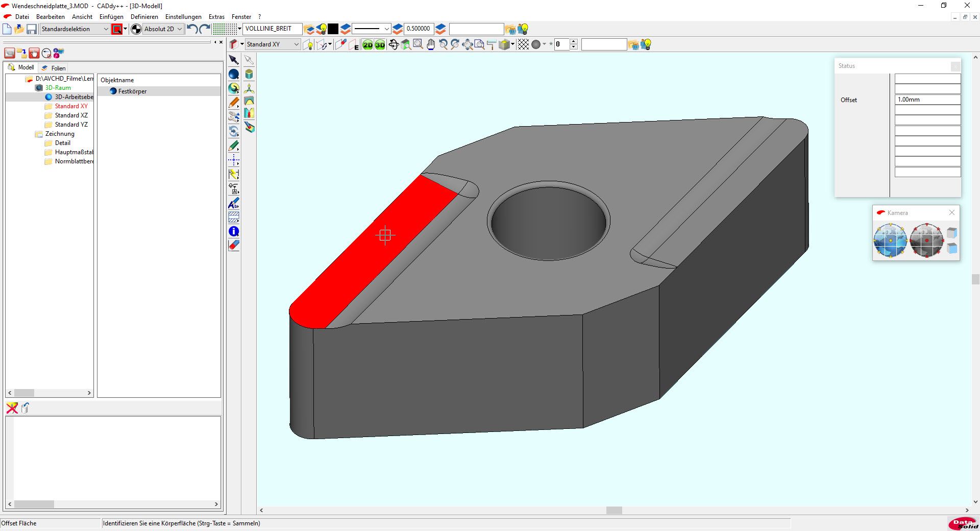Click the black color swatch
Viewport: 980px width, 531px height.
coord(333,29)
